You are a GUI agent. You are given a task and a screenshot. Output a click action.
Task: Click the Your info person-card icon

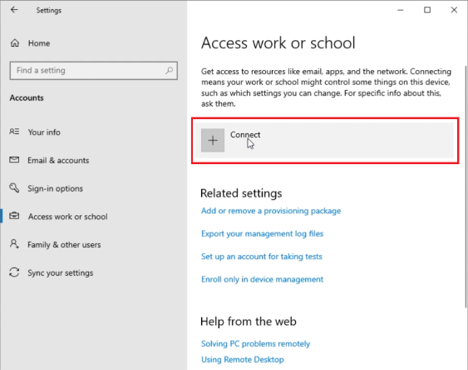point(14,132)
